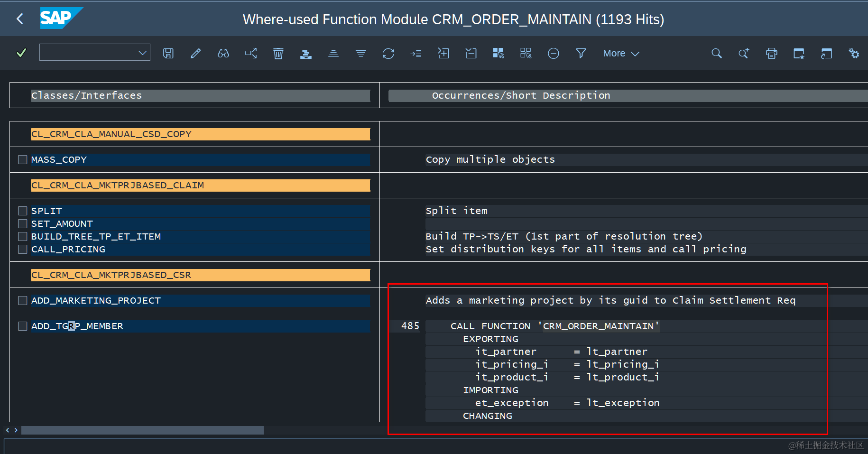Click the expand lines downward icon
This screenshot has height=454, width=868.
point(361,53)
